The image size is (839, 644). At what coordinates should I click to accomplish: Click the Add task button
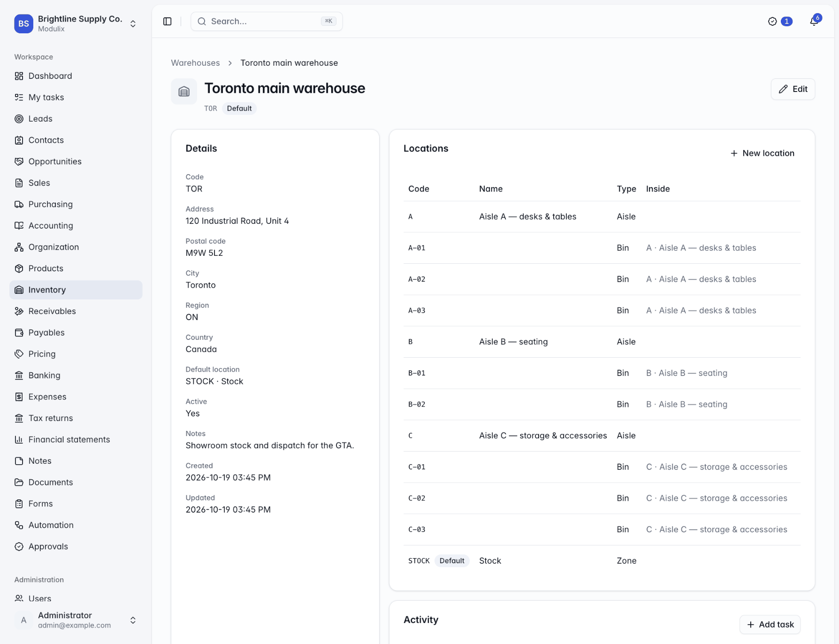tap(770, 624)
